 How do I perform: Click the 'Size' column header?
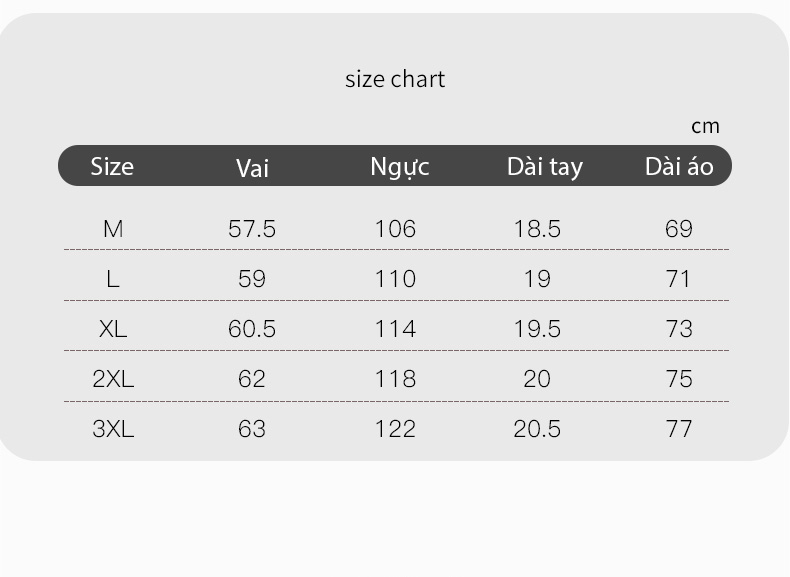click(112, 166)
